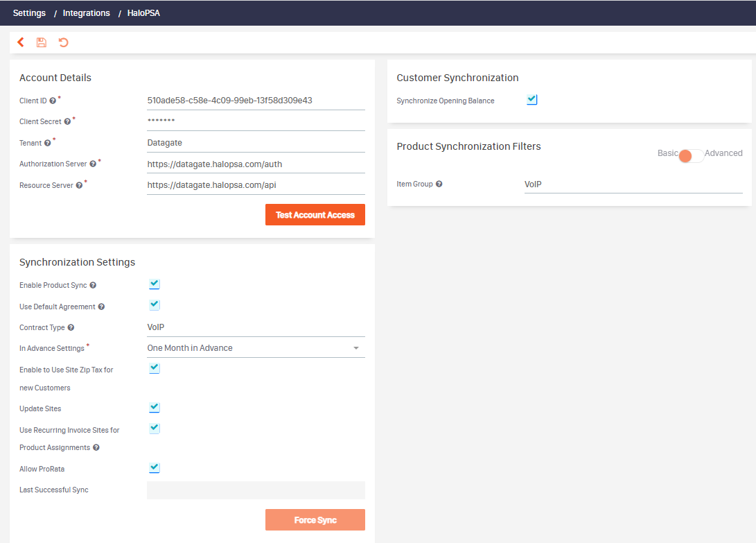Viewport: 756px width, 543px height.
Task: Go to Settings in the breadcrumb
Action: click(29, 13)
